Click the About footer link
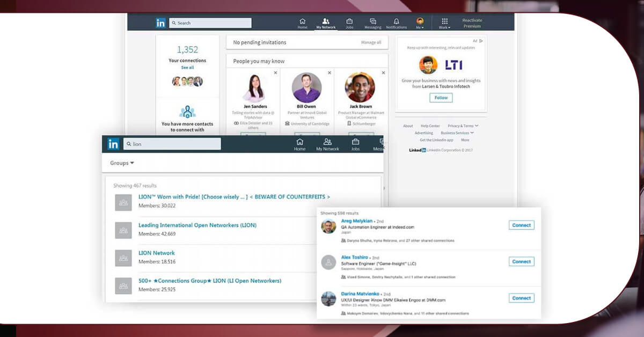Image resolution: width=644 pixels, height=337 pixels. pos(408,126)
